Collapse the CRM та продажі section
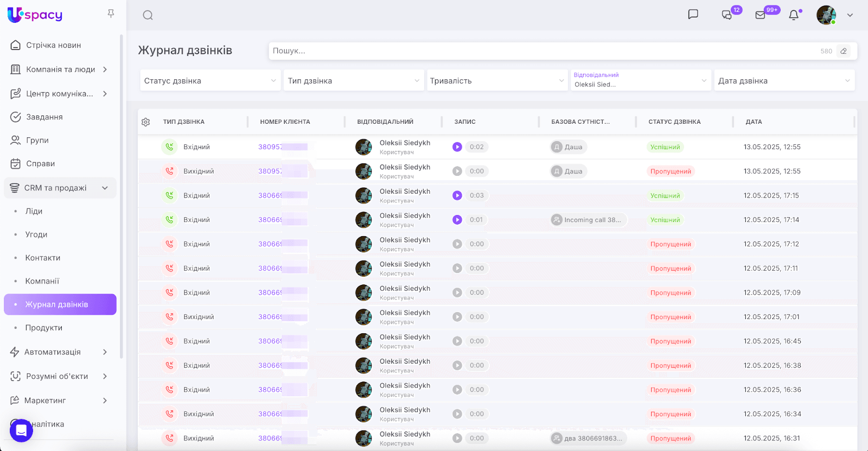The height and width of the screenshot is (451, 868). click(x=105, y=188)
